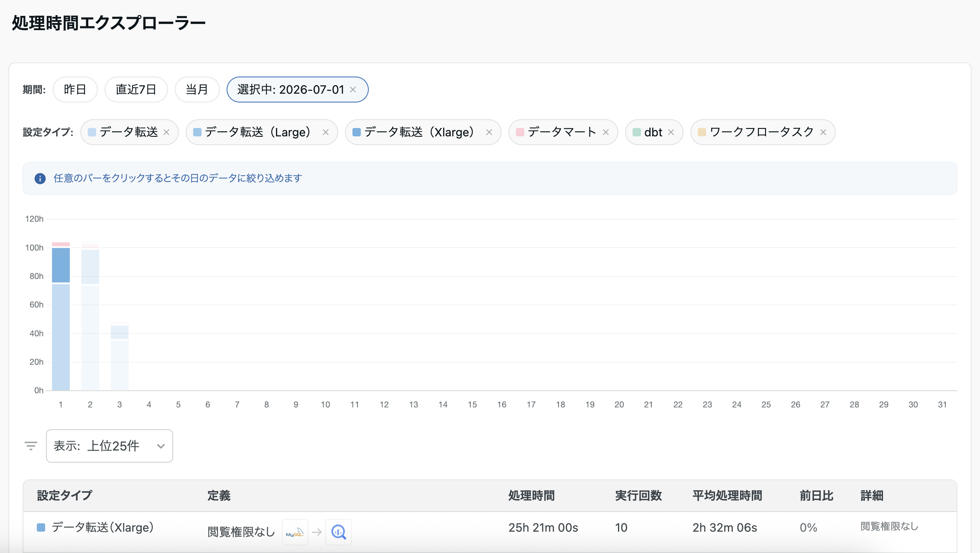
Task: Click the データ転送(Xlarge) row label
Action: tap(102, 527)
